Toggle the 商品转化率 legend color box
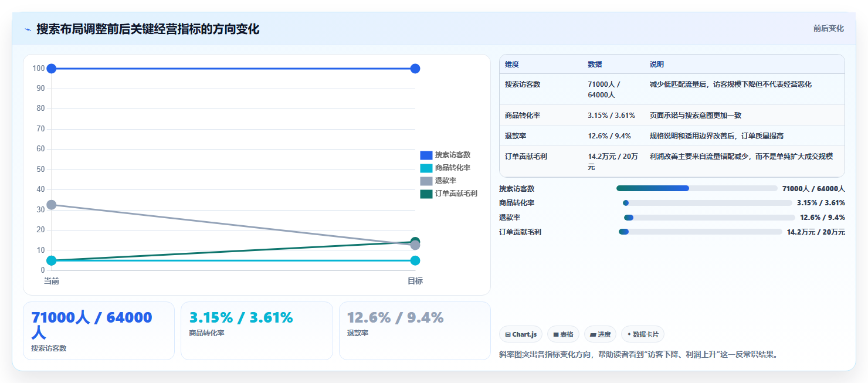Screen dimensions: 868x383 tap(426, 168)
